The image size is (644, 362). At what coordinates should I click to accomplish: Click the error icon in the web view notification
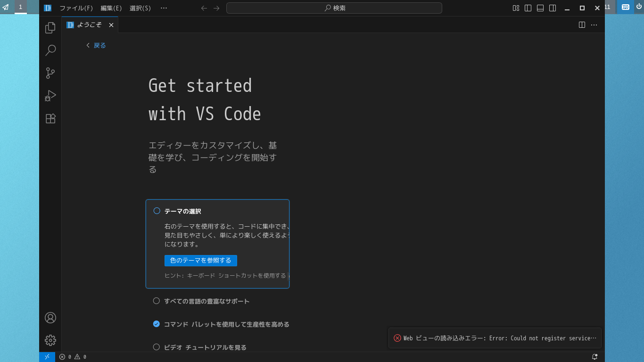(397, 338)
